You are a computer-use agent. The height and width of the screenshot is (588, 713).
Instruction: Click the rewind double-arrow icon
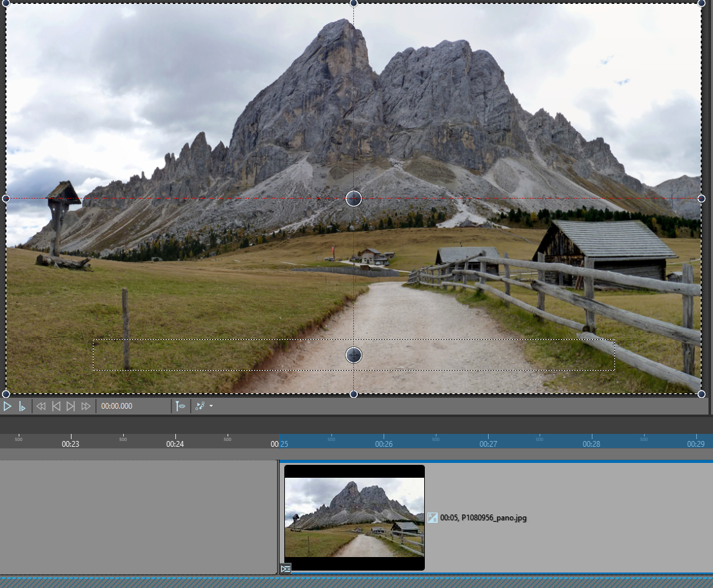point(41,406)
